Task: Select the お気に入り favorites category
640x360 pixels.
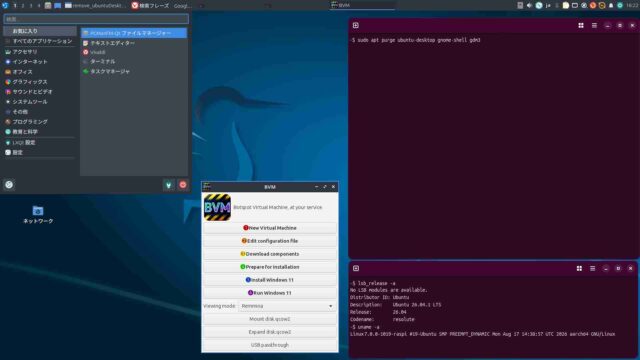Action: coord(40,31)
